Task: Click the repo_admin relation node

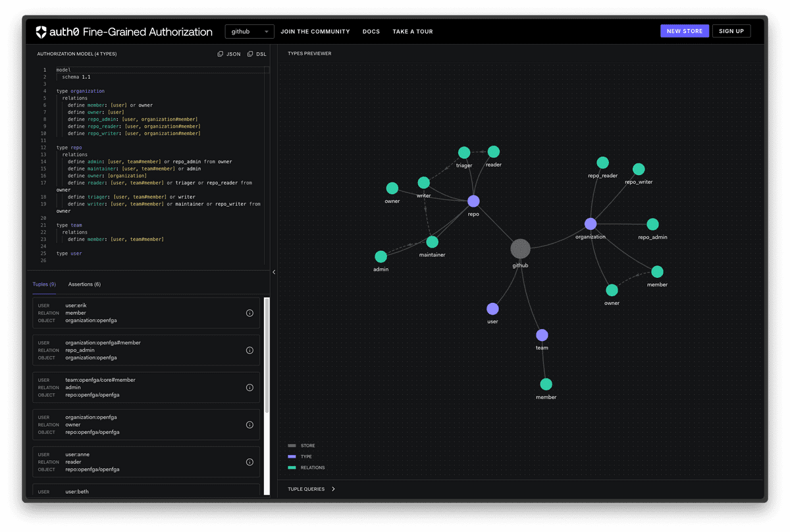Action: coord(652,225)
